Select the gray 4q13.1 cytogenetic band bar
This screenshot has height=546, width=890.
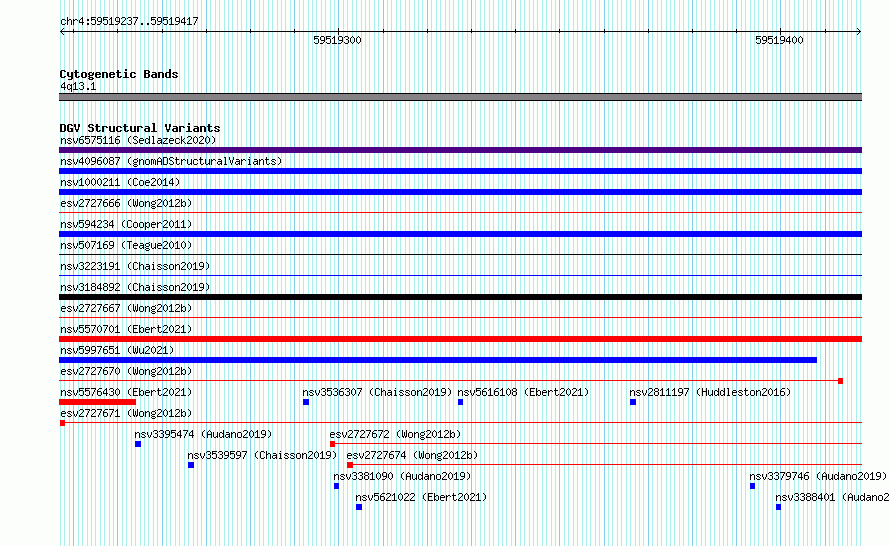460,97
